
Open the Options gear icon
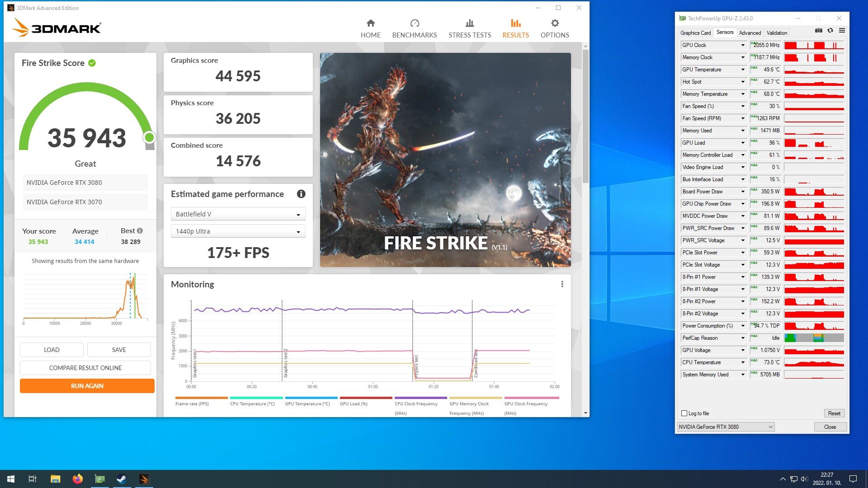tap(555, 23)
